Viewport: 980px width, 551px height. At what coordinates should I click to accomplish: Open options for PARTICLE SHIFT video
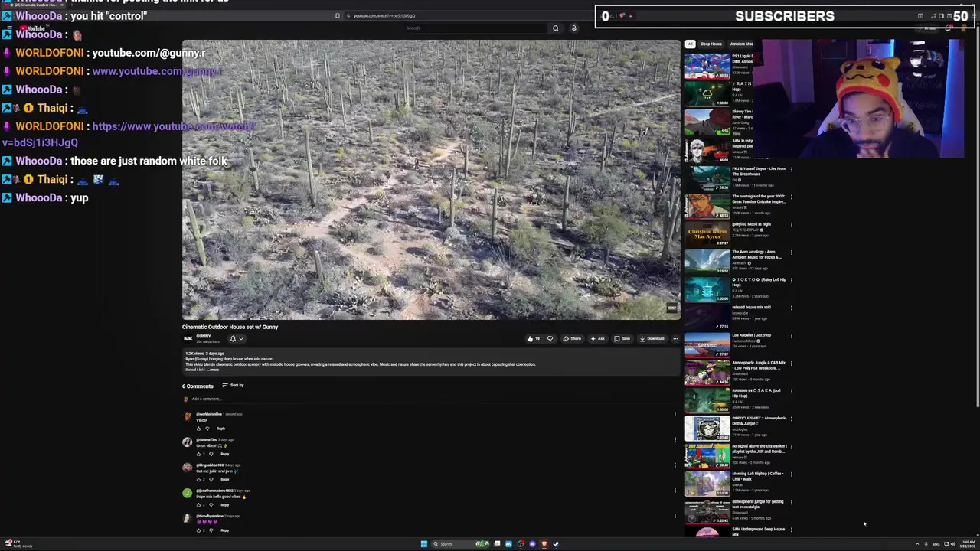tap(791, 419)
